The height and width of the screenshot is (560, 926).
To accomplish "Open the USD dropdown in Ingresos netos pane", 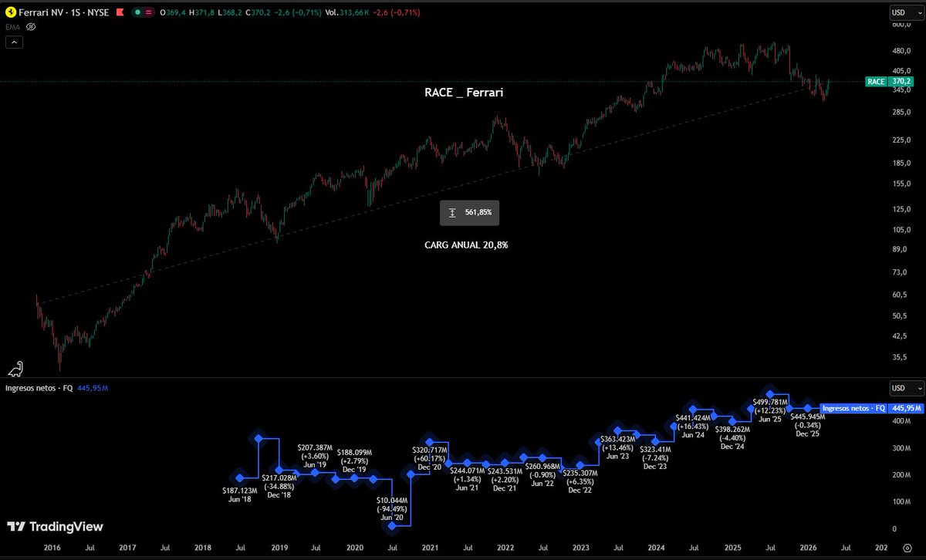I will coord(907,388).
